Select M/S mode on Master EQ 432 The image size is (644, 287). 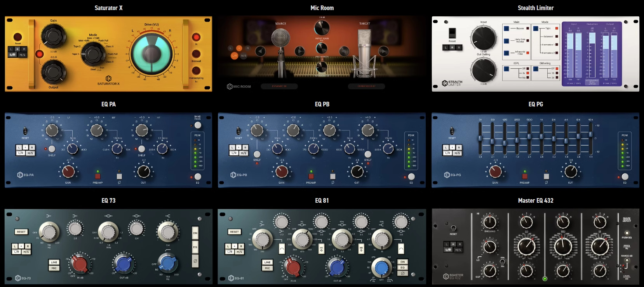point(458,250)
